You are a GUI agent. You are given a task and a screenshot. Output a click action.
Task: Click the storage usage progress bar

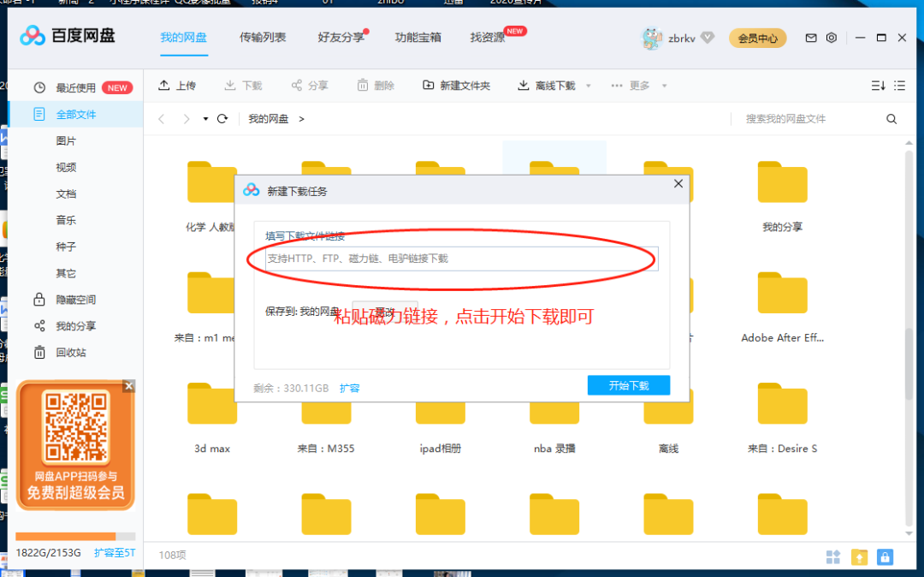pyautogui.click(x=75, y=536)
